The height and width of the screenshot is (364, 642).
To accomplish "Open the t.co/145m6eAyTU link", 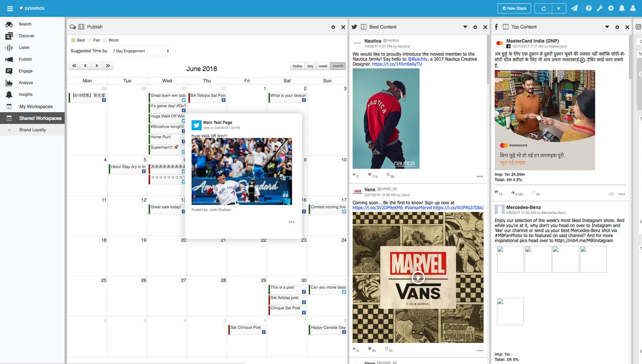I will (x=397, y=64).
